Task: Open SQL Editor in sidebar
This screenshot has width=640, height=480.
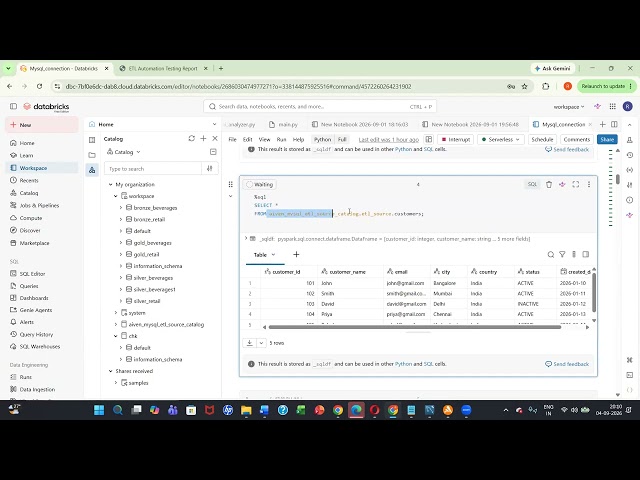Action: pos(32,274)
